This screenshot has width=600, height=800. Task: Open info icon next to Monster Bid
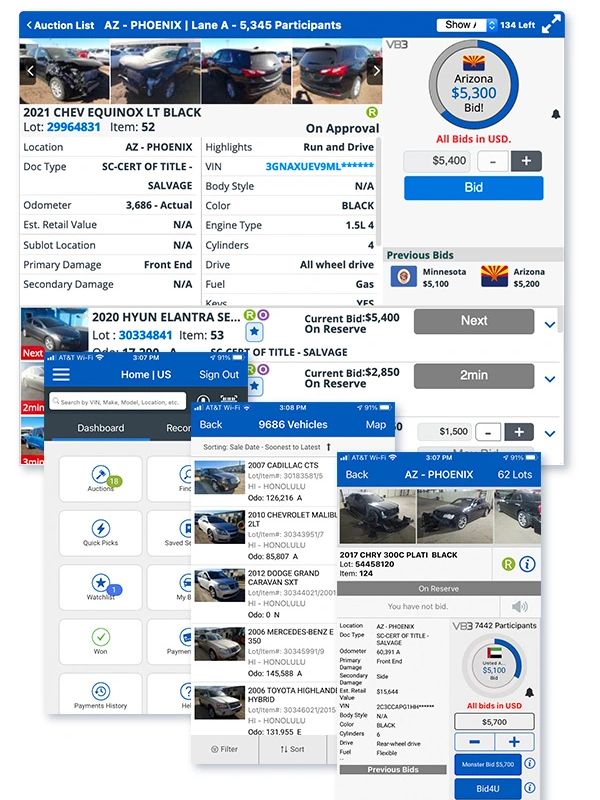[530, 763]
